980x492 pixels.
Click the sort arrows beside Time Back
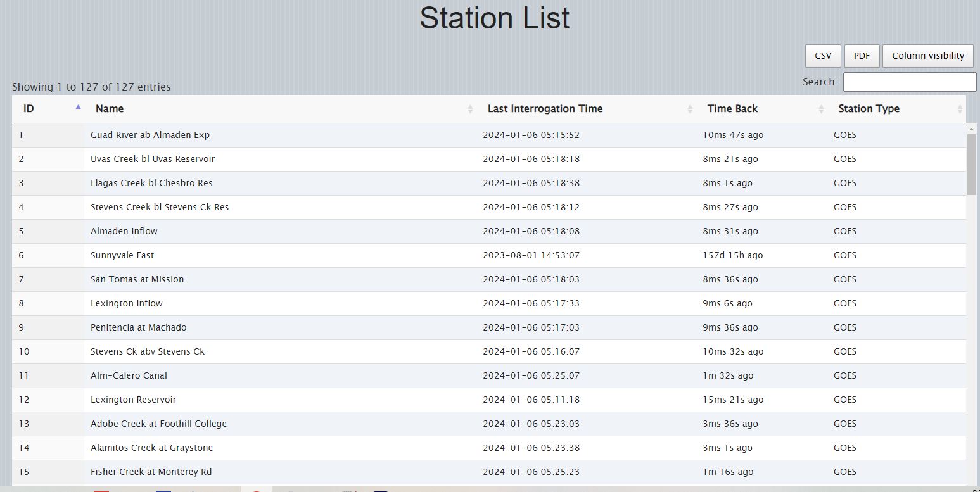click(x=821, y=109)
